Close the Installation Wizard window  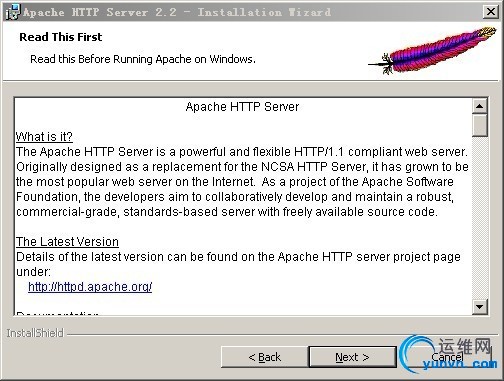coord(491,12)
